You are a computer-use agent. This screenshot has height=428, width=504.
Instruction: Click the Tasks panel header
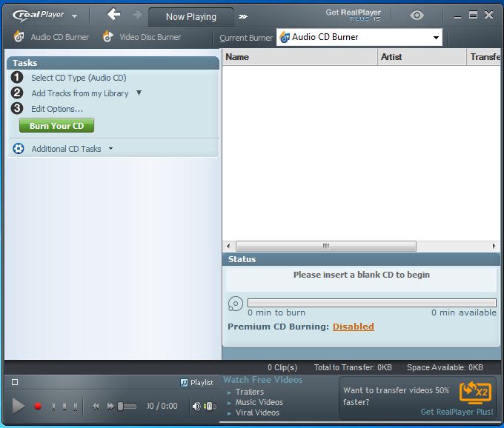tap(113, 63)
